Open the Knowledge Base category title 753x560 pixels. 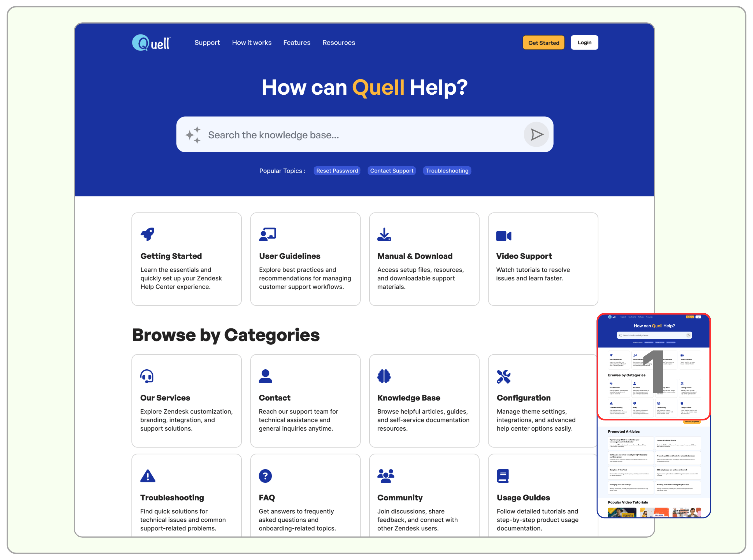409,398
